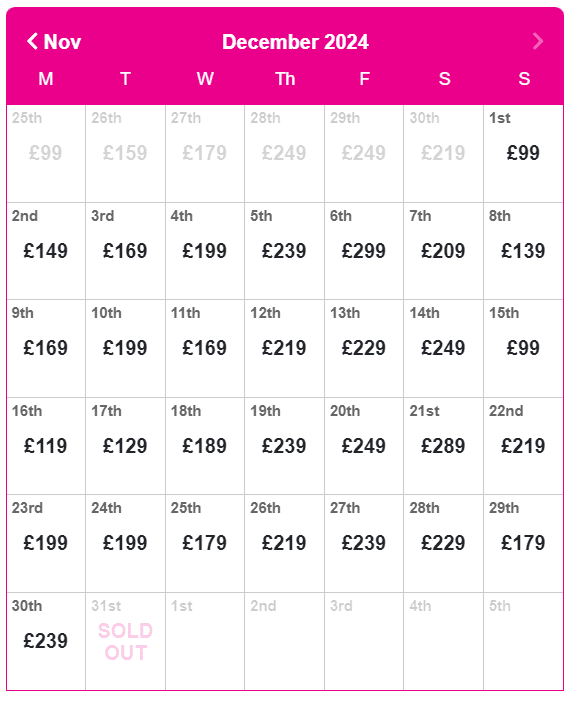
Task: Choose the 6th at £299
Action: click(364, 251)
